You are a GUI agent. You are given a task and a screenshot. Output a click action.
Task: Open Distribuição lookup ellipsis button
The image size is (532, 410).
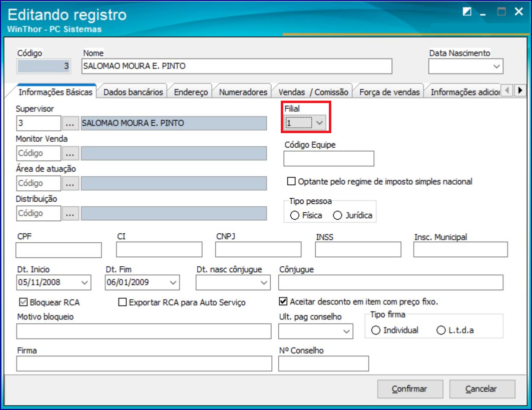pyautogui.click(x=70, y=213)
